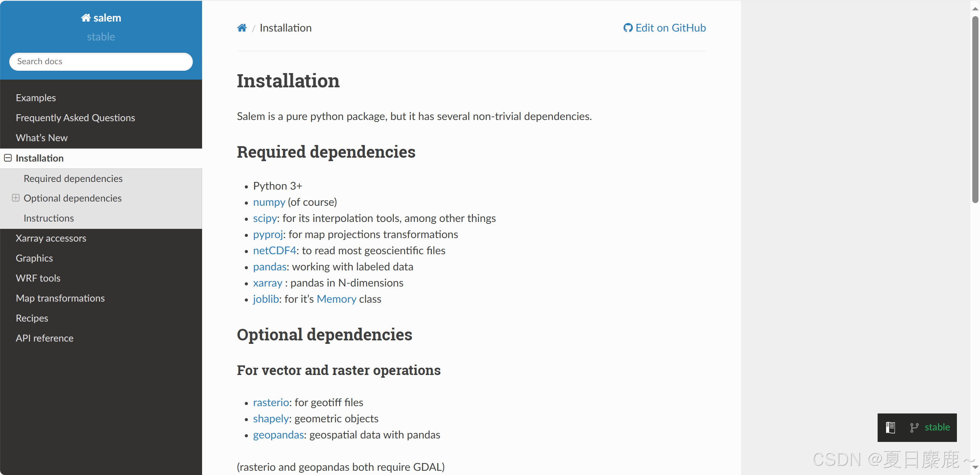Click the GitHub icon beside Edit link

[x=628, y=28]
